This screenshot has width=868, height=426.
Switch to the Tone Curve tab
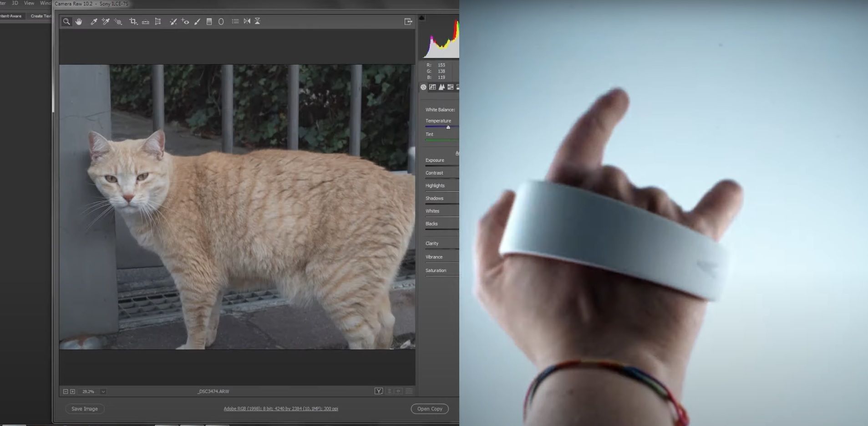432,87
